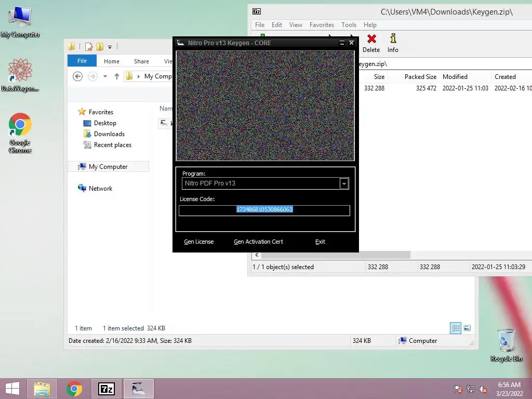Open My Computer desktop icon
The image size is (532, 399).
point(20,22)
